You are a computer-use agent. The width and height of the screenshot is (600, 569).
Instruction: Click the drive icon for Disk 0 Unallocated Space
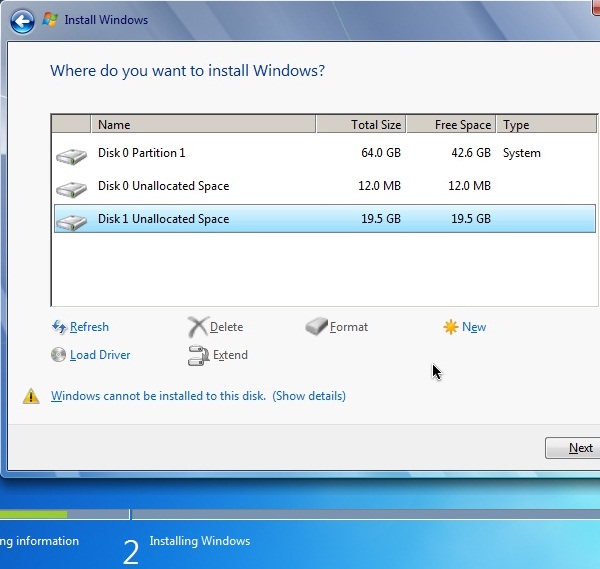(72, 189)
